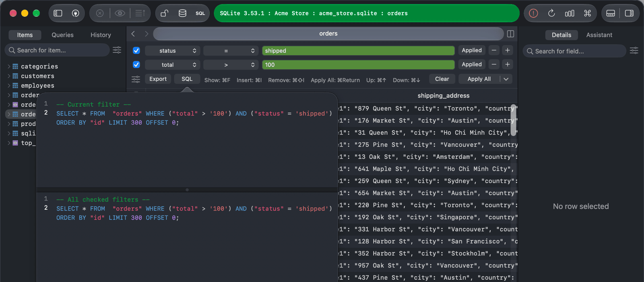Go forward with the right arrow
Screen dimensions: 644x282
147,34
